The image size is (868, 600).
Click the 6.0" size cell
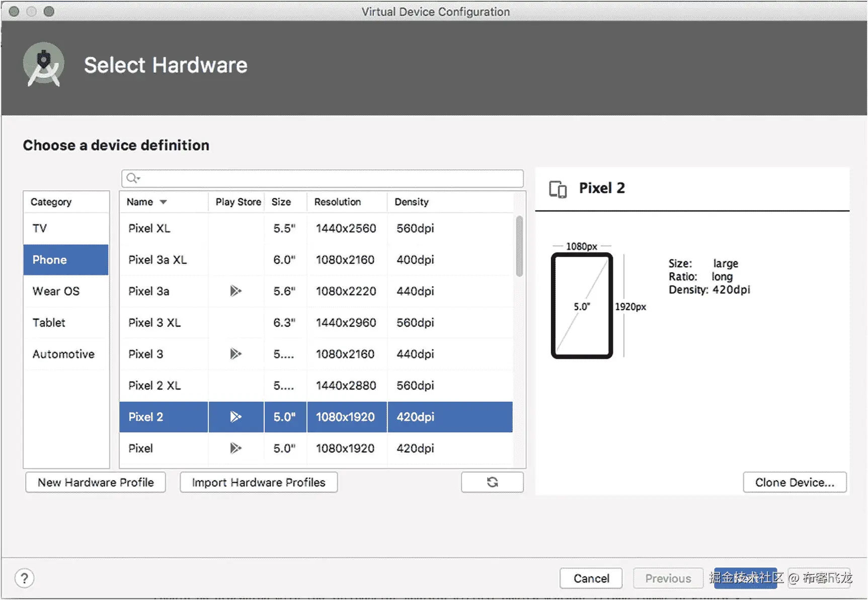coord(284,260)
